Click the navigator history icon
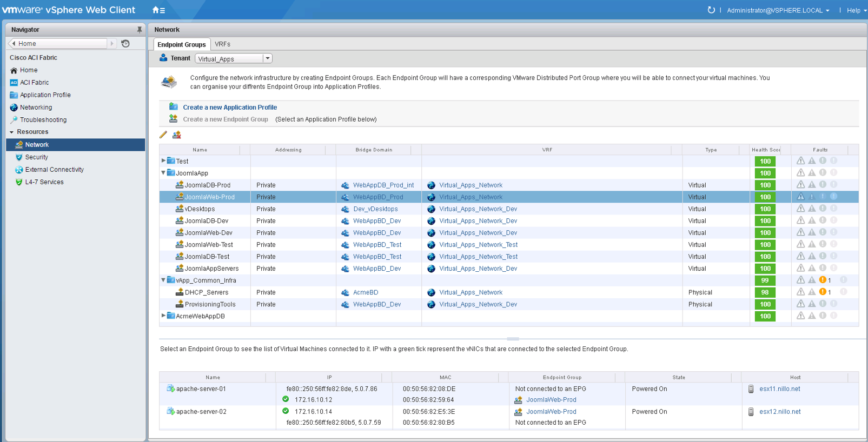 [125, 44]
